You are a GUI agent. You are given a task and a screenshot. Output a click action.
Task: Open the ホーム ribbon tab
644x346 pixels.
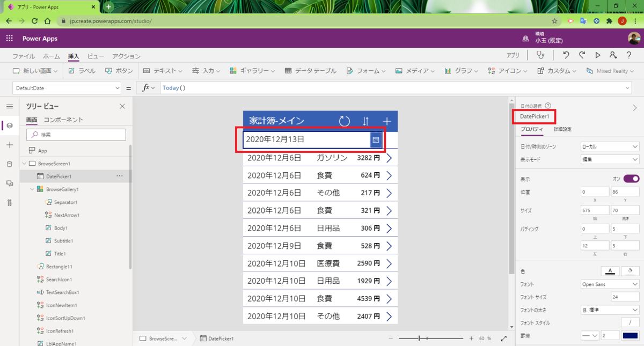coord(52,56)
